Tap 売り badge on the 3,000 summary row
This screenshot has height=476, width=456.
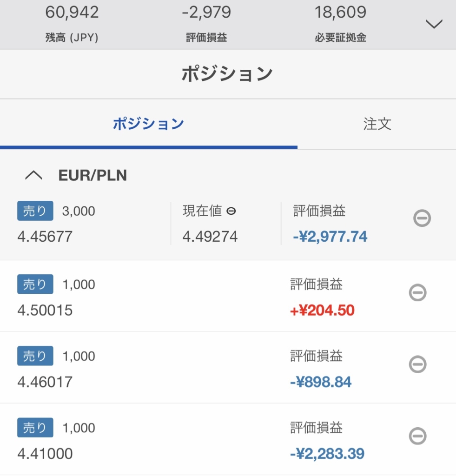tap(35, 211)
